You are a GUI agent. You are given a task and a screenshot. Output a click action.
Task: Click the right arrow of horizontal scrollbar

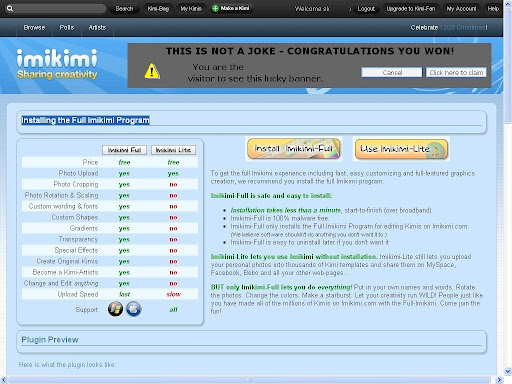click(x=499, y=380)
